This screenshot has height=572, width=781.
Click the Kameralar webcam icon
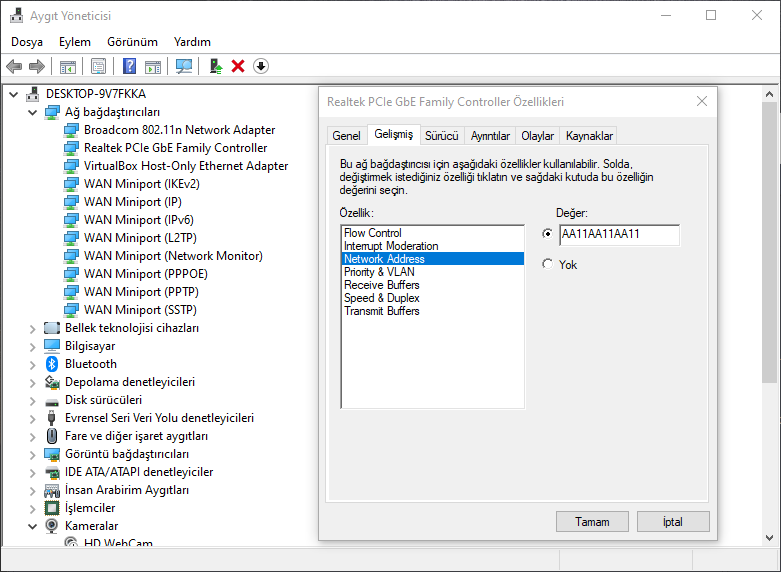coord(51,526)
